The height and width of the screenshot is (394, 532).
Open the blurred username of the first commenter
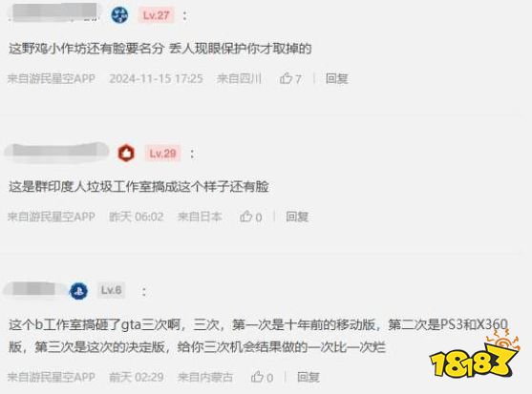pos(54,12)
